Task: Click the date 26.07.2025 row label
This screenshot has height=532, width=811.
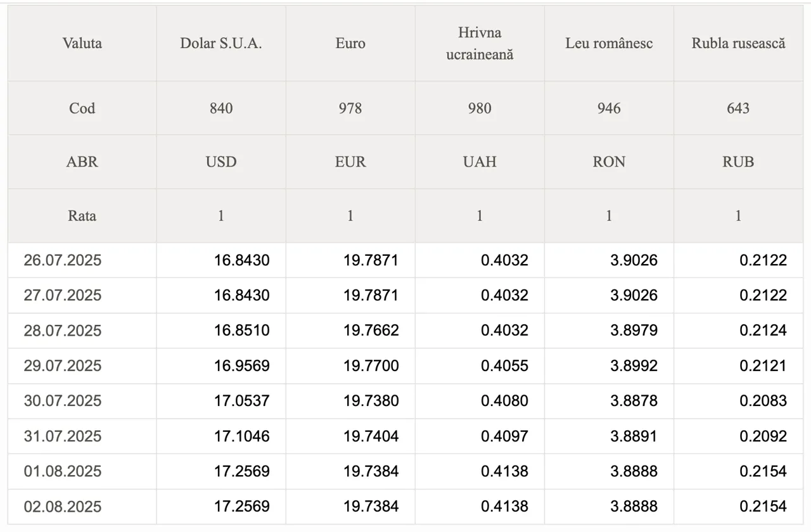Action: [x=63, y=260]
